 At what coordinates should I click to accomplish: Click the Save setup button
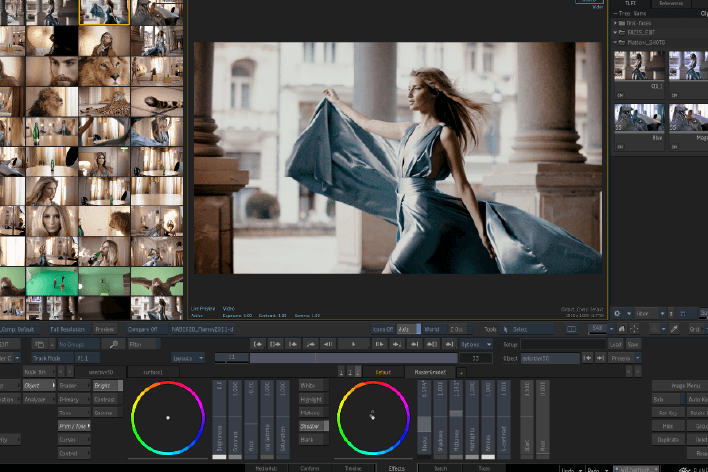(x=633, y=344)
